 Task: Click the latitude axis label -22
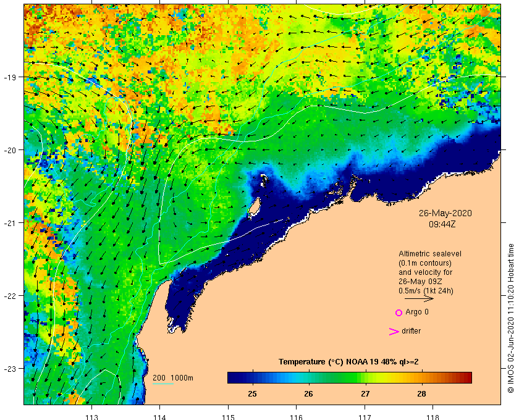(10, 296)
